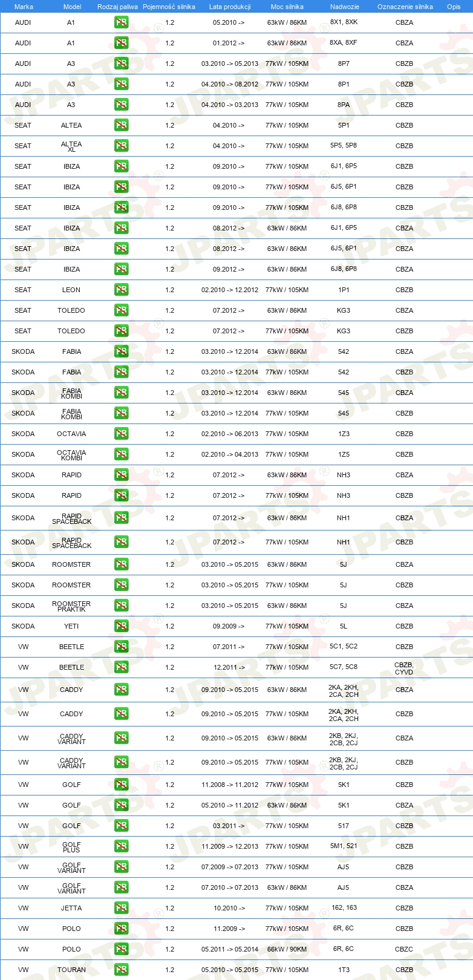Screen dimensions: 473x980
Task: Click the fuel icon in the SEAT ALTEA XL row
Action: [x=121, y=146]
